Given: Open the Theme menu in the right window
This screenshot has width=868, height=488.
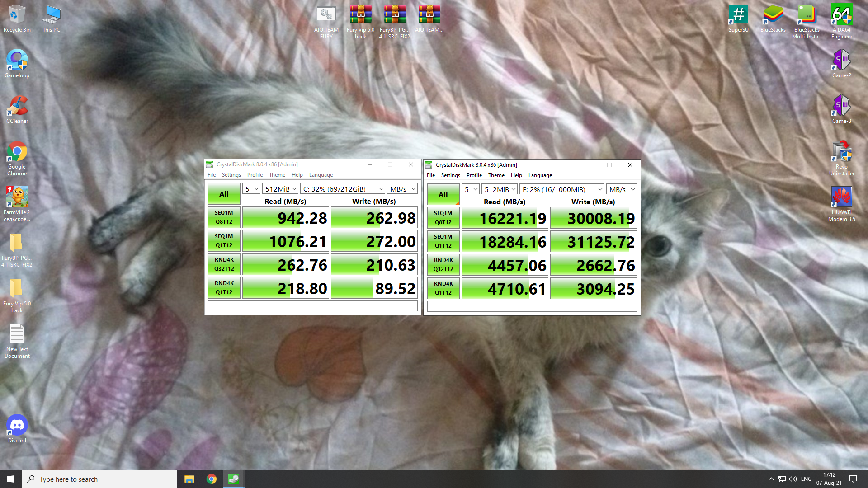Looking at the screenshot, I should pyautogui.click(x=496, y=175).
